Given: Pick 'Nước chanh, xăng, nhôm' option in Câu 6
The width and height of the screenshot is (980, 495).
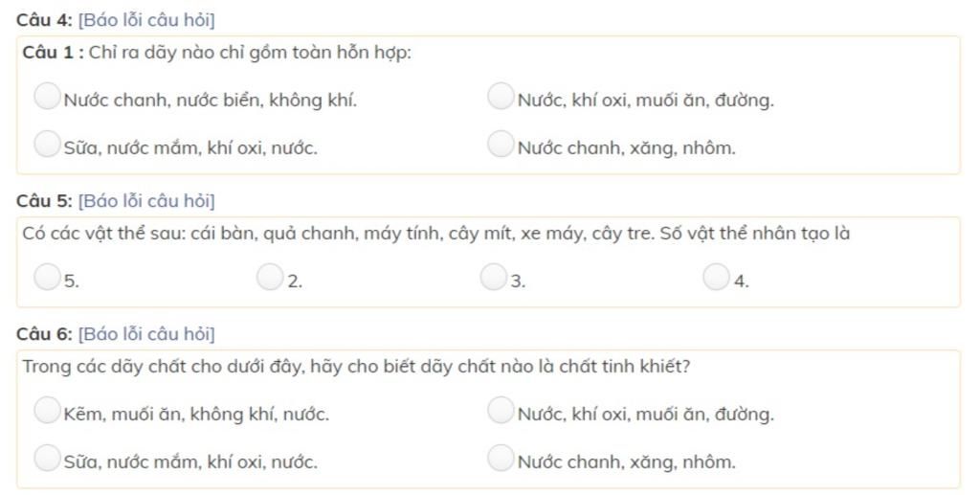Looking at the screenshot, I should (x=501, y=459).
